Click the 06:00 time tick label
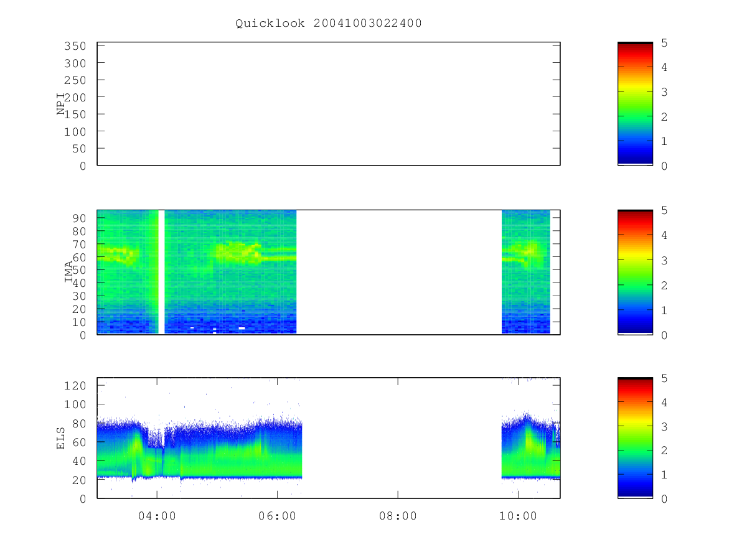The height and width of the screenshot is (560, 747). click(277, 515)
